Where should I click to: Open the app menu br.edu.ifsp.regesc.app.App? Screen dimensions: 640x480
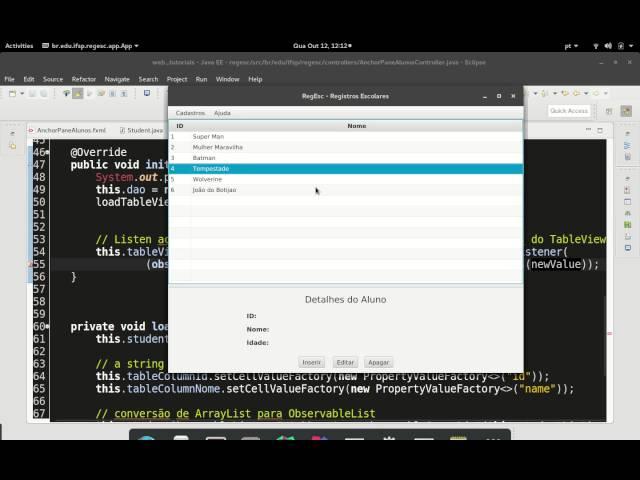(x=93, y=45)
